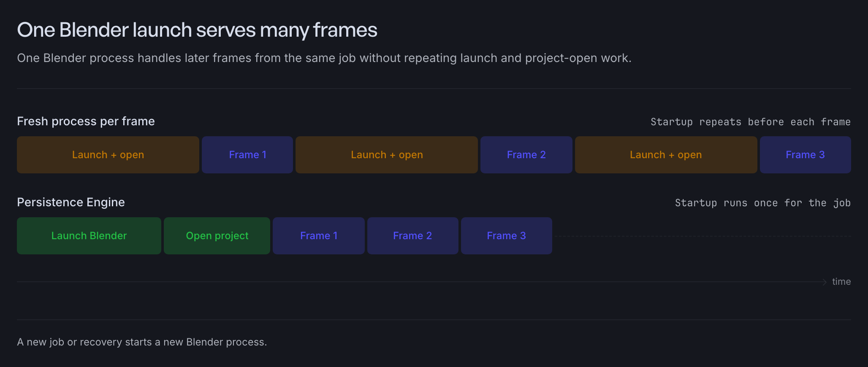Click the subtitle starting 'One Blender process handles'
Viewport: 868px width, 367px height.
pos(324,58)
